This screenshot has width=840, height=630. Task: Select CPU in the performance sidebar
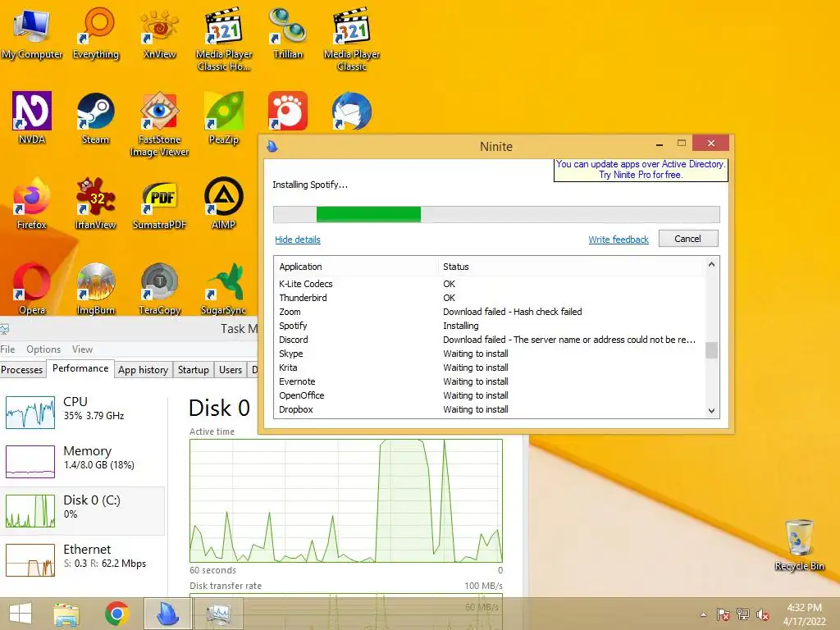point(83,413)
